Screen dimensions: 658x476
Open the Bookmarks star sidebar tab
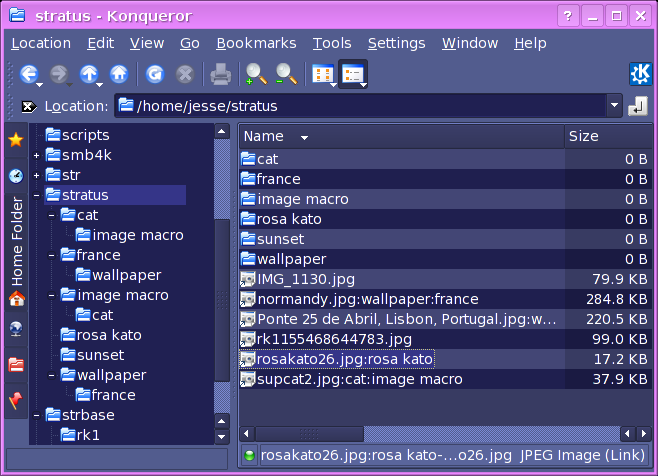tap(16, 140)
